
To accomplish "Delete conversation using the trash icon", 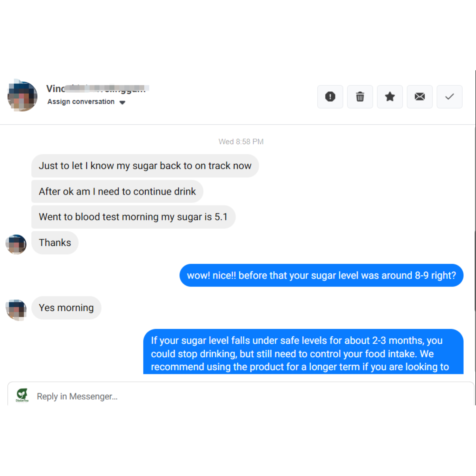I will pyautogui.click(x=360, y=96).
